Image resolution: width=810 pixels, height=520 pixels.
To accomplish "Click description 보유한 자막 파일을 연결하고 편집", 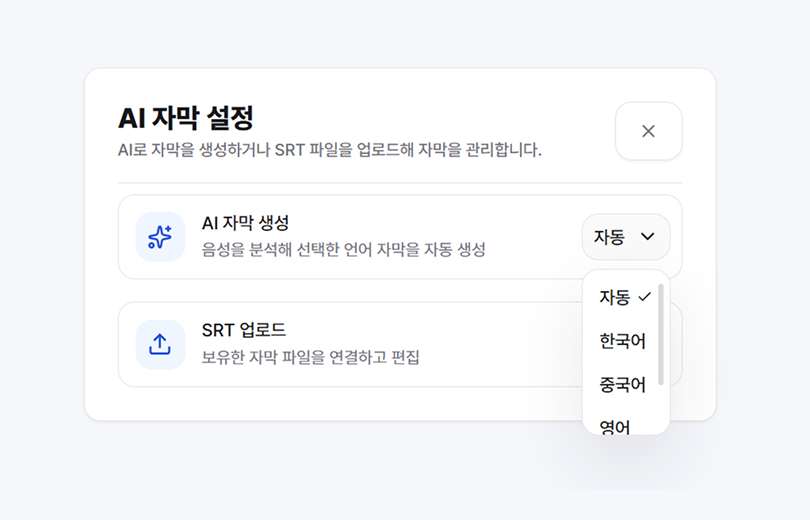I will [x=310, y=357].
